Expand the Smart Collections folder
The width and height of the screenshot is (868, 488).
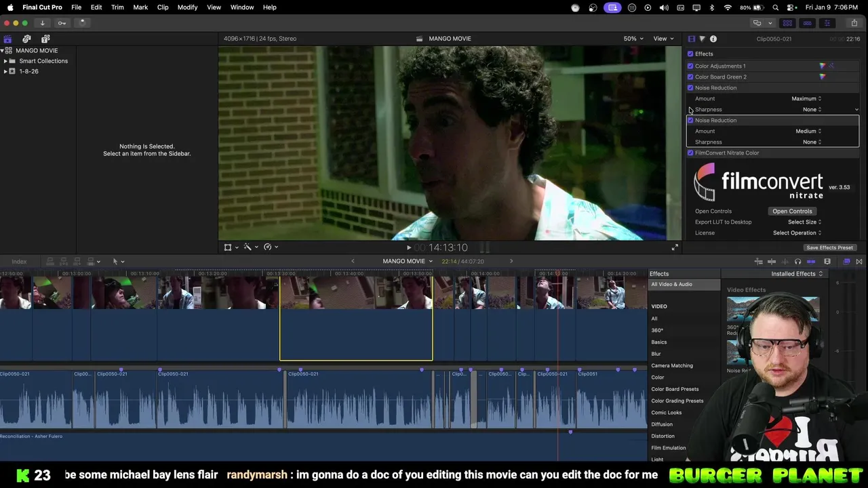point(5,61)
